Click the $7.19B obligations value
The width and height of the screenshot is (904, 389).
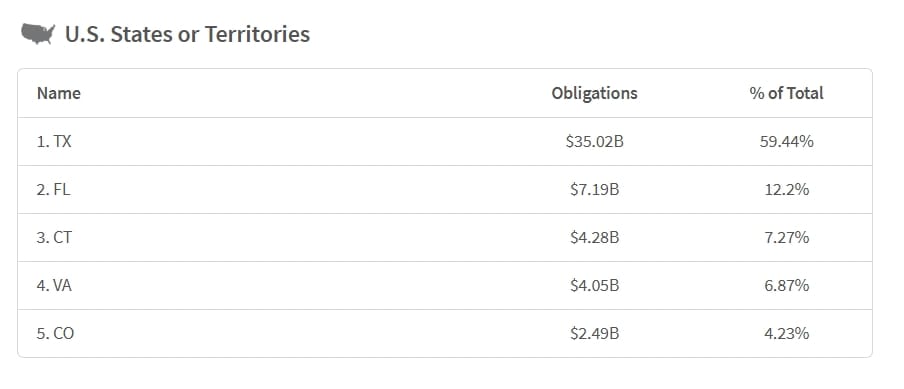(594, 190)
